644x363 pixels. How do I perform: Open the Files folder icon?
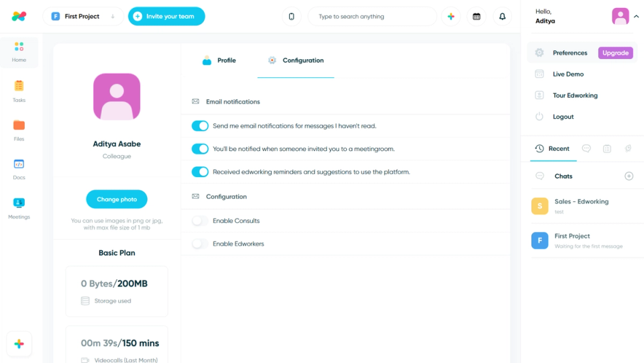tap(19, 125)
